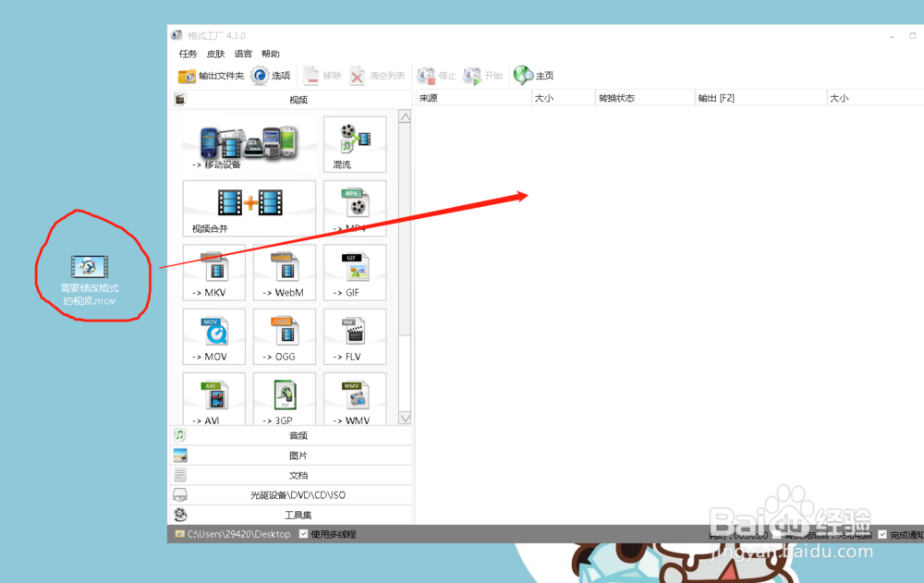The image size is (924, 583).
Task: Choose the -> MP4 conversion tile
Action: coord(355,208)
